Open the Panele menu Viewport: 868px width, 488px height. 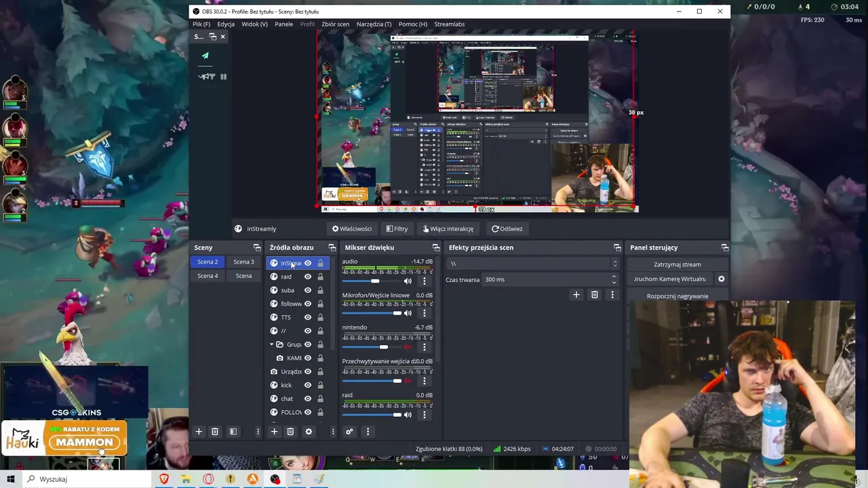283,24
